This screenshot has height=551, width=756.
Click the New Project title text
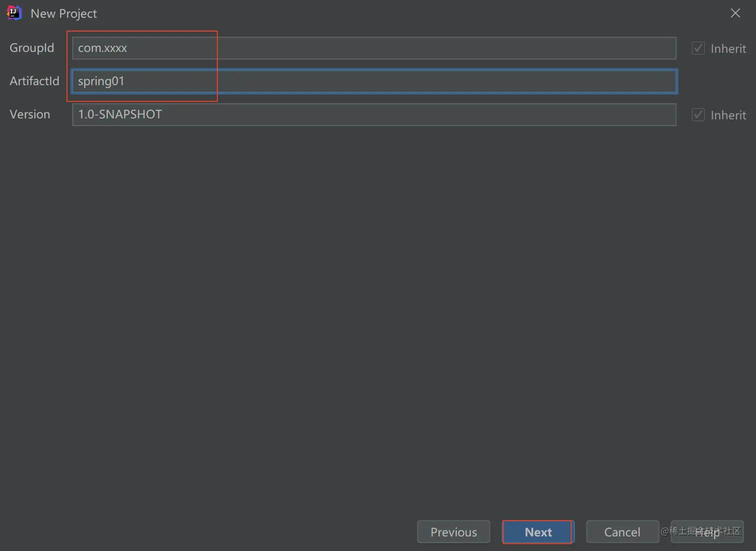[64, 13]
